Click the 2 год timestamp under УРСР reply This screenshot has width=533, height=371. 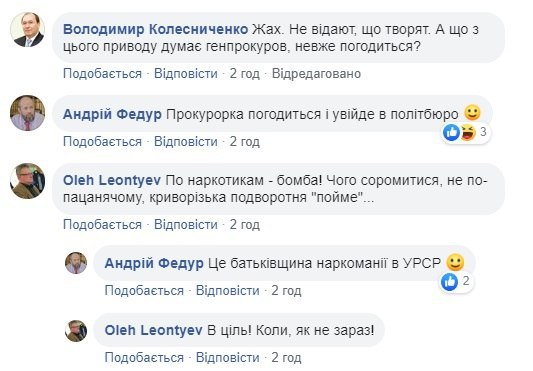[286, 291]
